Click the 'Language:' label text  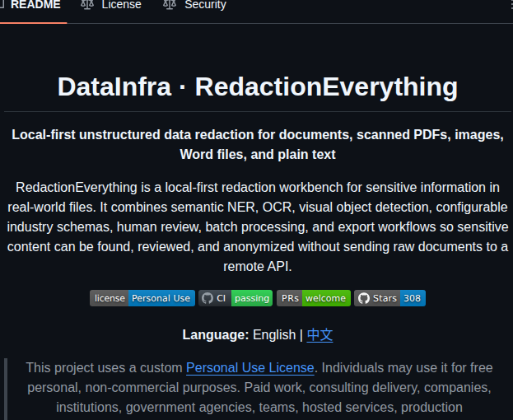[216, 334]
